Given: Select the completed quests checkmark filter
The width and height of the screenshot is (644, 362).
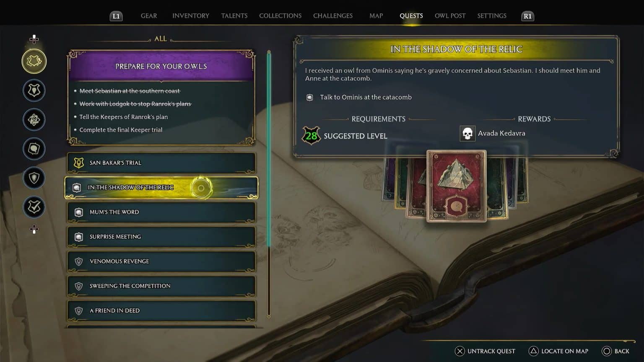Looking at the screenshot, I should 34,207.
